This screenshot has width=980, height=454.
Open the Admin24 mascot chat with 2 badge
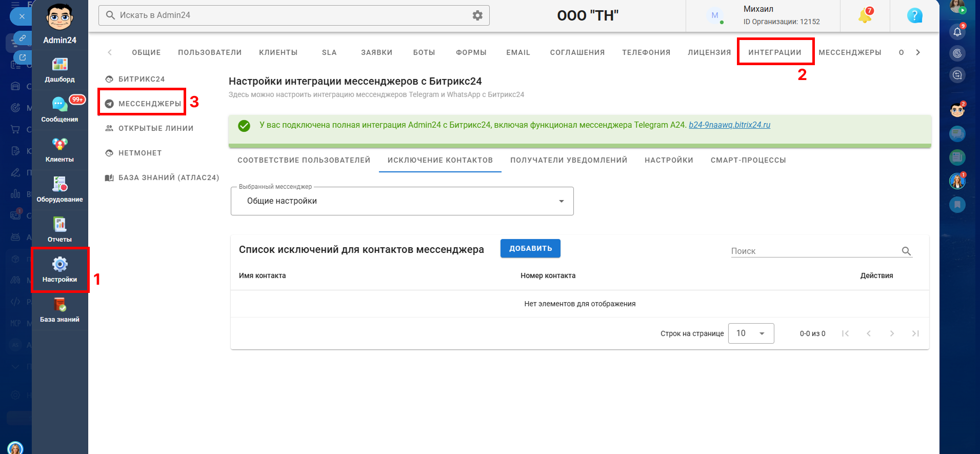(x=957, y=109)
